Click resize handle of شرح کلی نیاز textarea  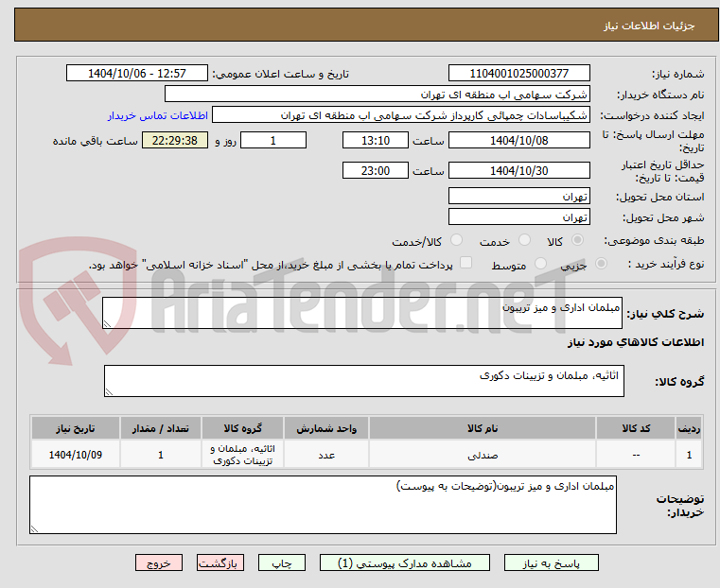107,324
